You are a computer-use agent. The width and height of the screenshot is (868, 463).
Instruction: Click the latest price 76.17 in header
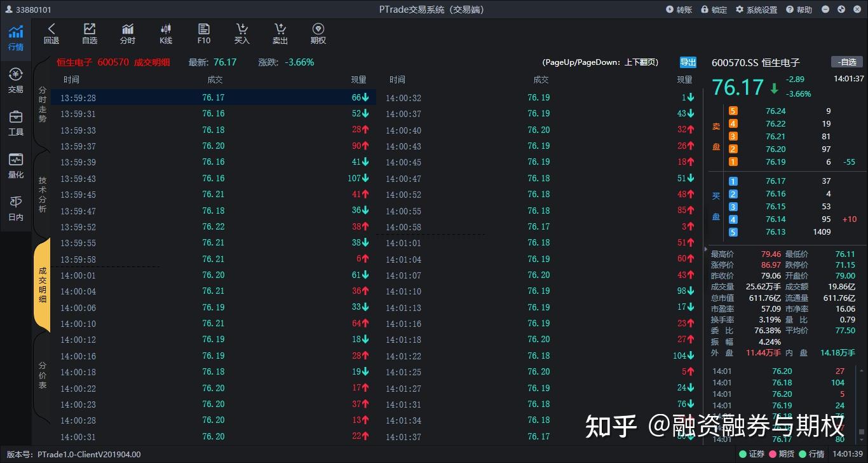[225, 62]
